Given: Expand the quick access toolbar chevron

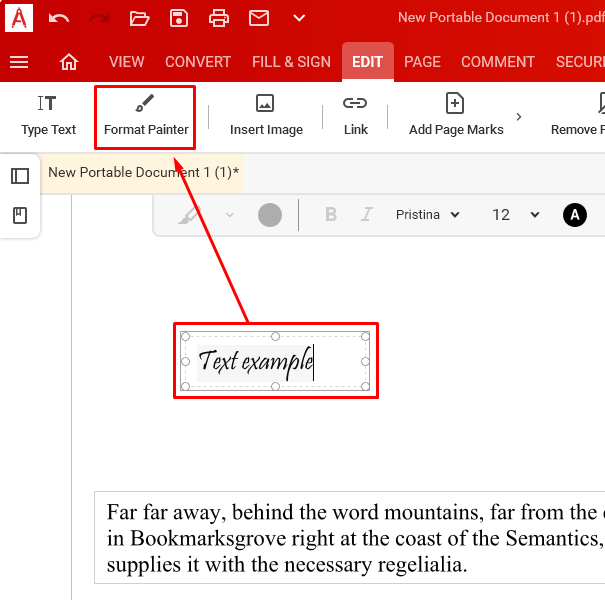Looking at the screenshot, I should pyautogui.click(x=299, y=18).
